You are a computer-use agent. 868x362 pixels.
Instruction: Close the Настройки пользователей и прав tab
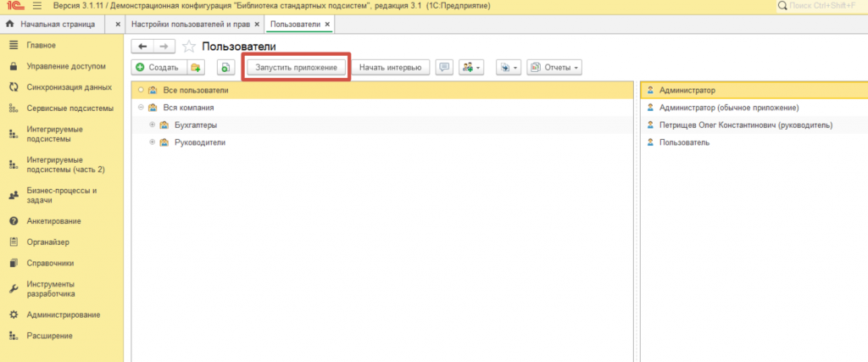pyautogui.click(x=257, y=25)
